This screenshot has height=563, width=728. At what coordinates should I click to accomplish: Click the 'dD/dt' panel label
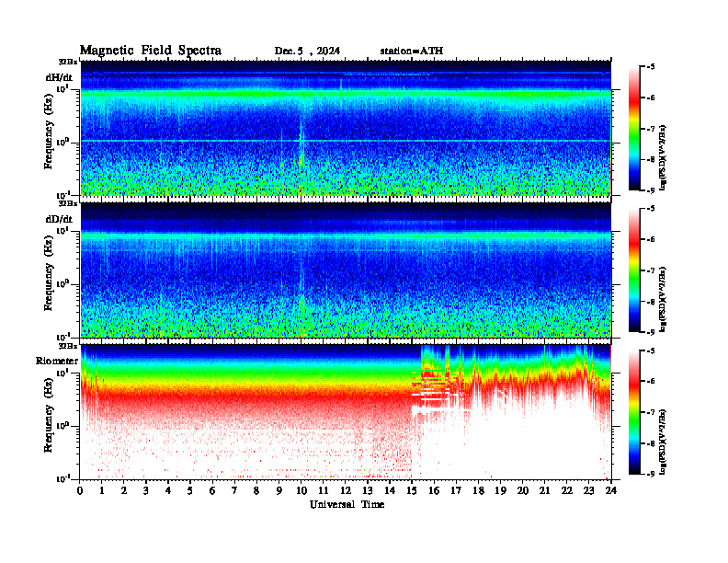(59, 219)
